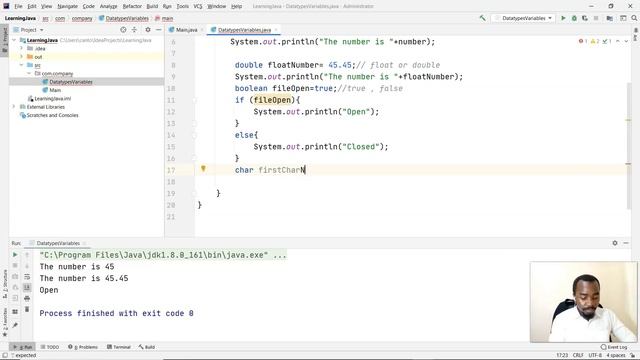Viewport: 640px width, 360px height.
Task: Open the File menu
Action: (18, 6)
